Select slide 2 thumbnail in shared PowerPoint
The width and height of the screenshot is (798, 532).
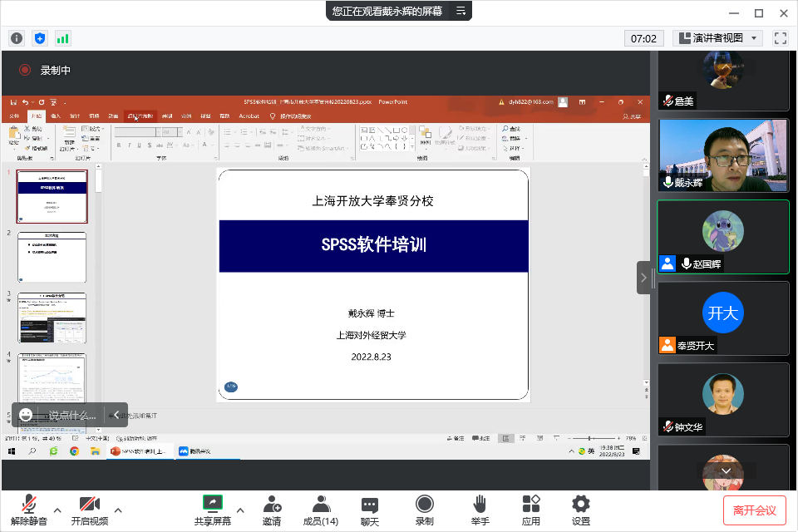coord(52,257)
